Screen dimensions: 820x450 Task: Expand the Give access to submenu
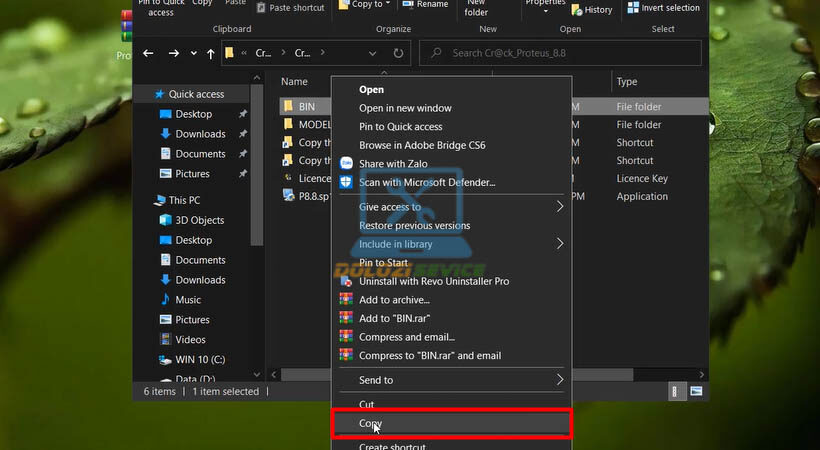[x=560, y=207]
